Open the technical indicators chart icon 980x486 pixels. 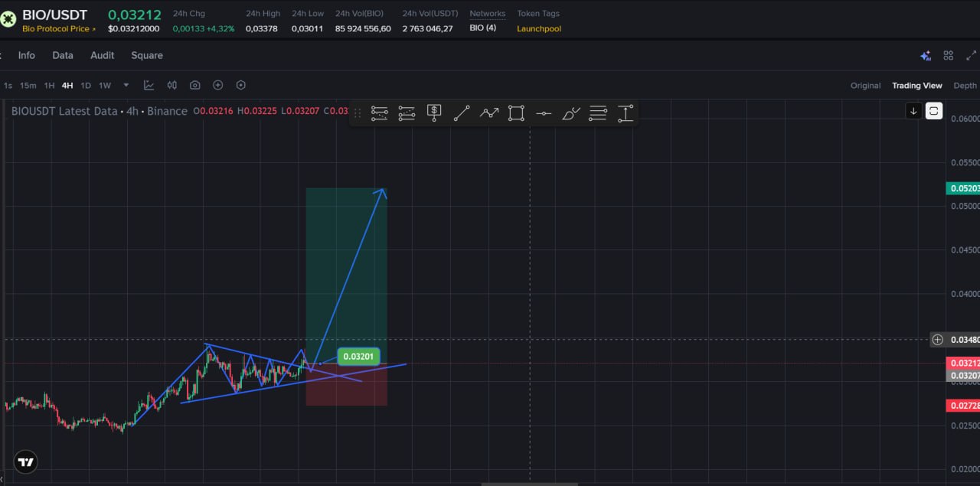[x=149, y=85]
